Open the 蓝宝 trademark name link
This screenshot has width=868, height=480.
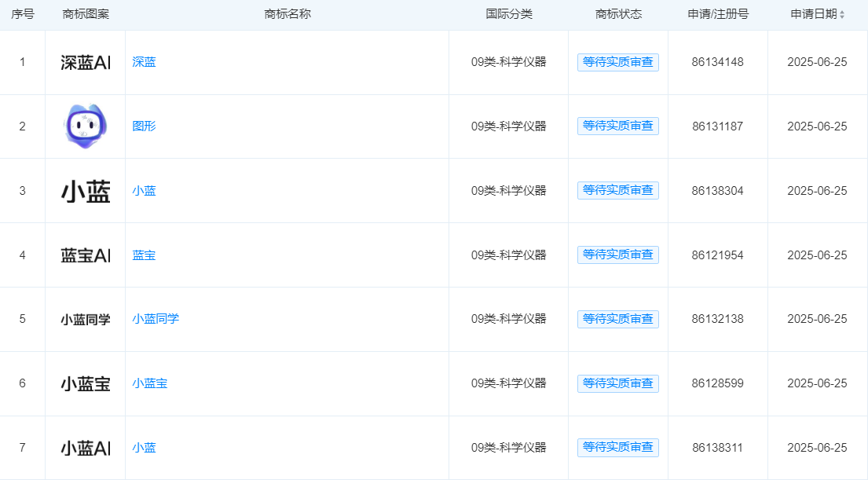[x=144, y=255]
